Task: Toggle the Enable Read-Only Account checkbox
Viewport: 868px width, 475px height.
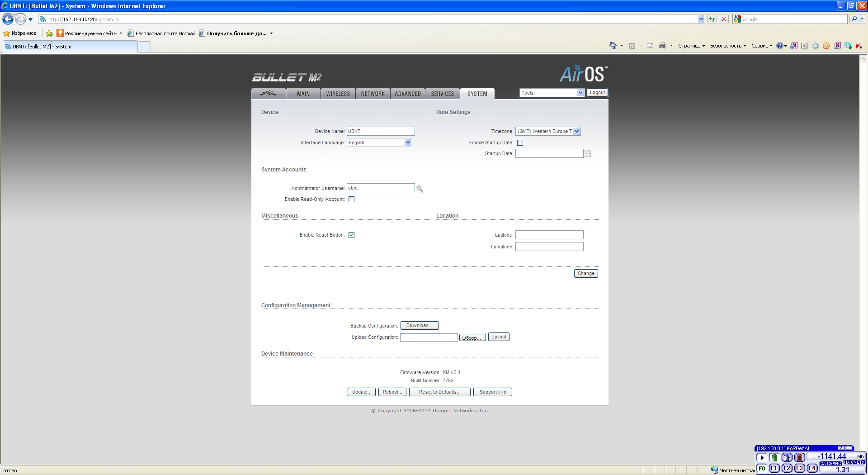Action: [x=352, y=199]
